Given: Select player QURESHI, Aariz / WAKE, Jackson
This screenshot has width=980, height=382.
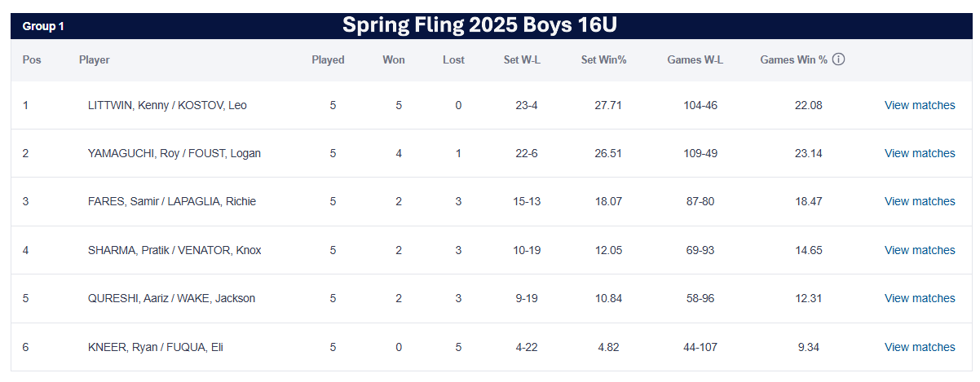Looking at the screenshot, I should click(x=171, y=298).
